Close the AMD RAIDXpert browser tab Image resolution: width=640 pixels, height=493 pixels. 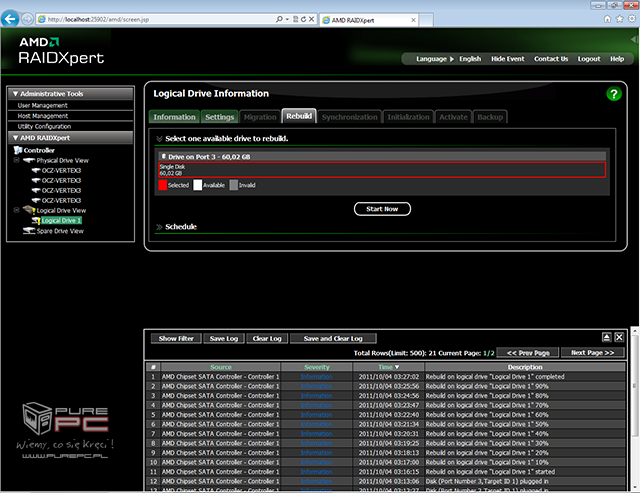point(413,20)
